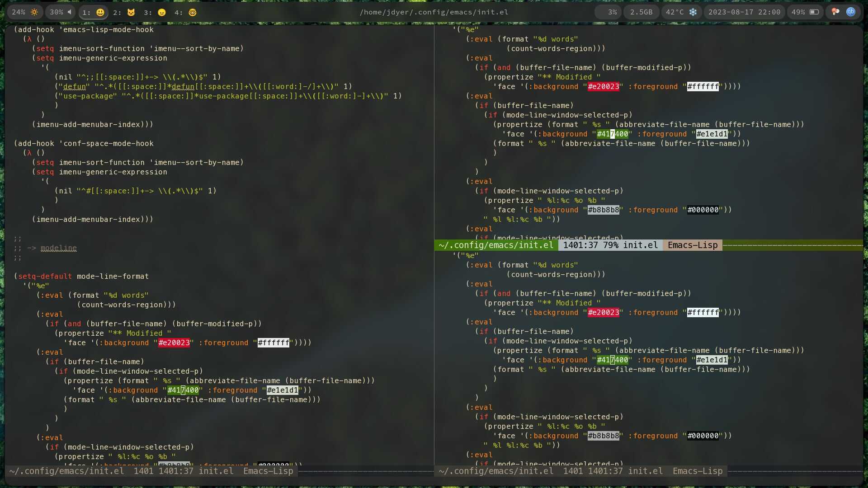Click the brightness sun icon

click(34, 12)
